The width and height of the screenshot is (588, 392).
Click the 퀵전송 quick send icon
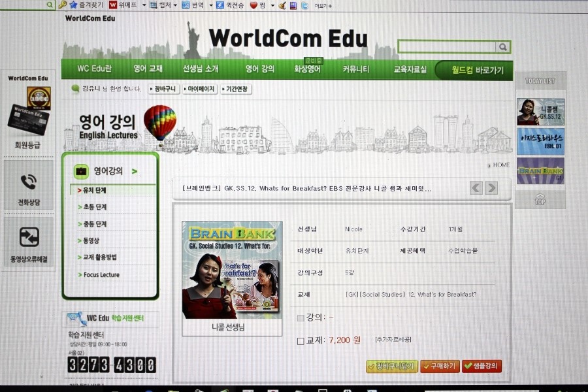pyautogui.click(x=220, y=5)
